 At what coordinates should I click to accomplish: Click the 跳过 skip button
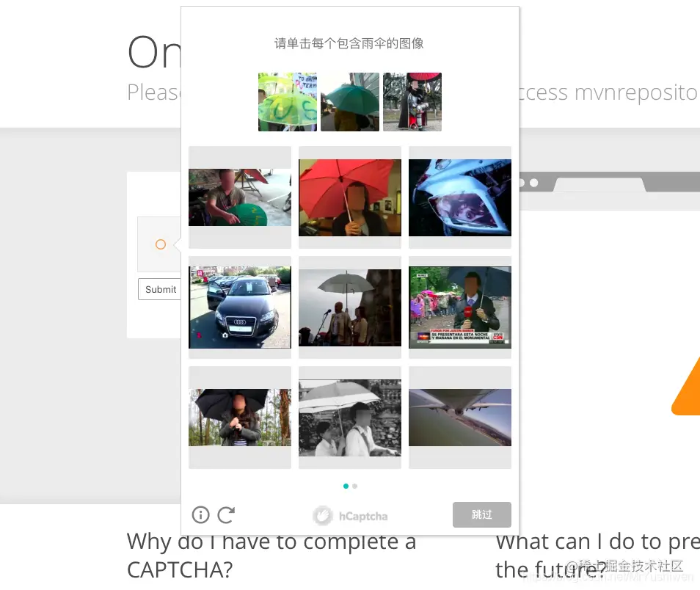(481, 514)
